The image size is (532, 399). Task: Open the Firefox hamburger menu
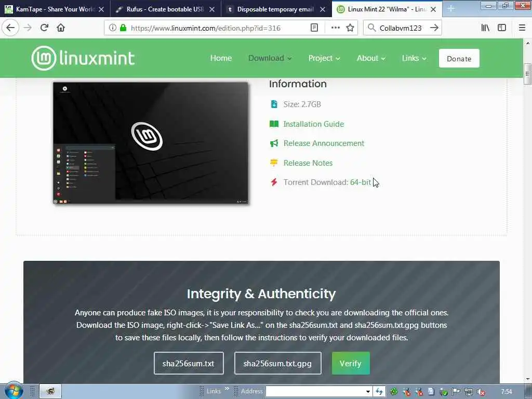pos(522,28)
